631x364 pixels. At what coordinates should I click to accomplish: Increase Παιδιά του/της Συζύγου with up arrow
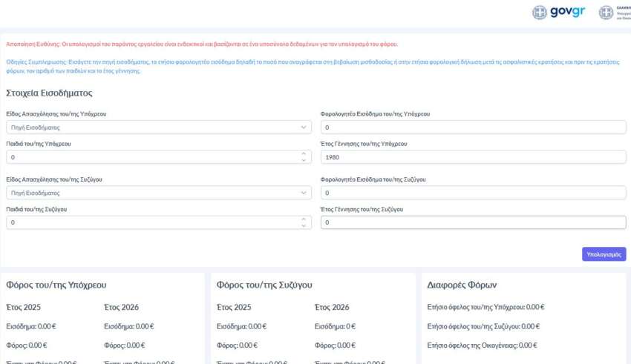point(303,219)
